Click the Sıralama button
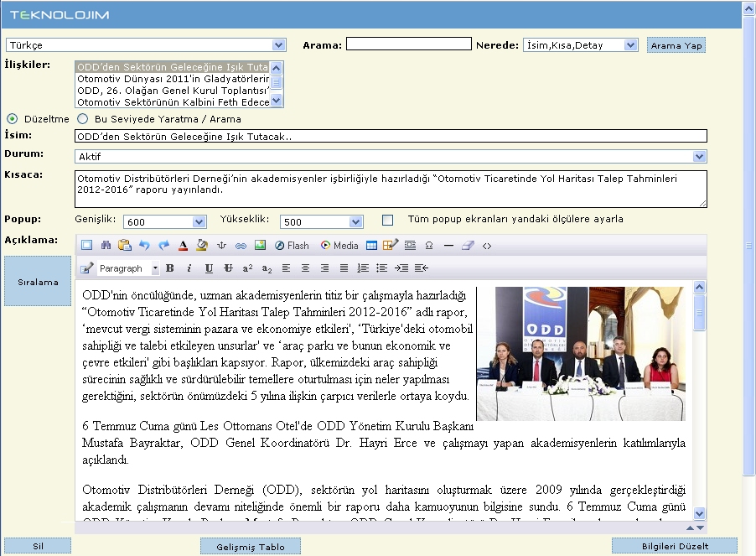 click(x=38, y=282)
